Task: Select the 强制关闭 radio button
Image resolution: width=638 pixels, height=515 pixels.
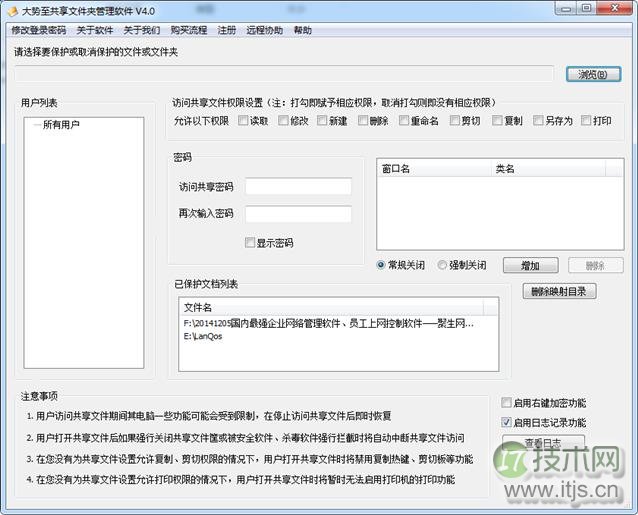Action: point(442,265)
